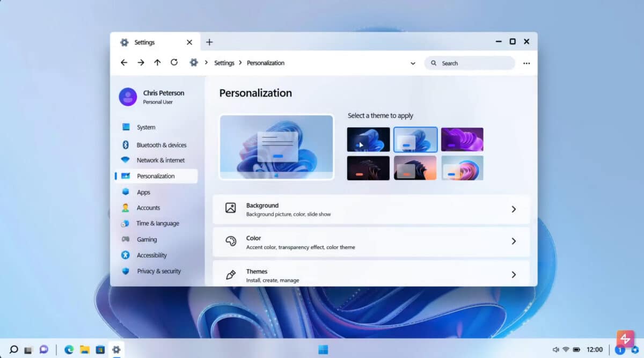Expand the Color settings row
This screenshot has width=644, height=358.
click(371, 241)
